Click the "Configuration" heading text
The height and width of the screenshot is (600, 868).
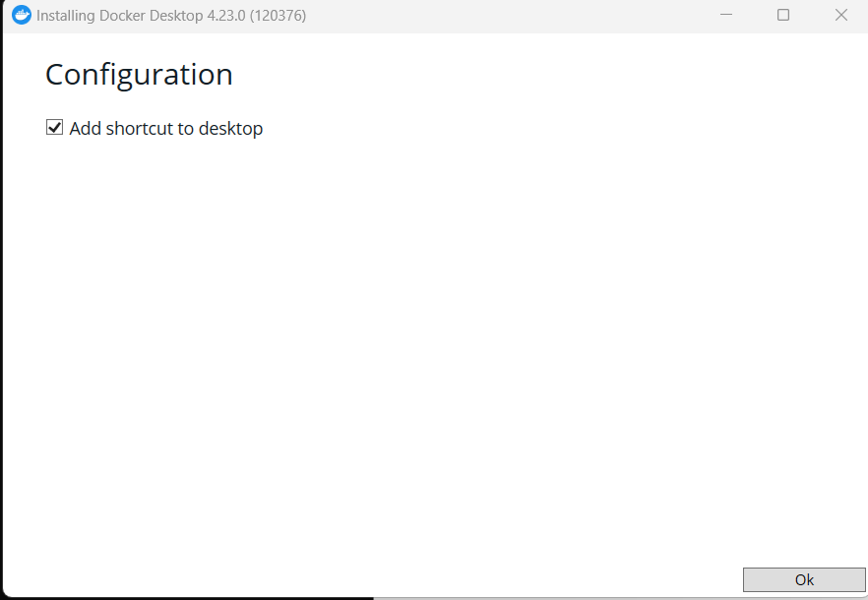(139, 75)
